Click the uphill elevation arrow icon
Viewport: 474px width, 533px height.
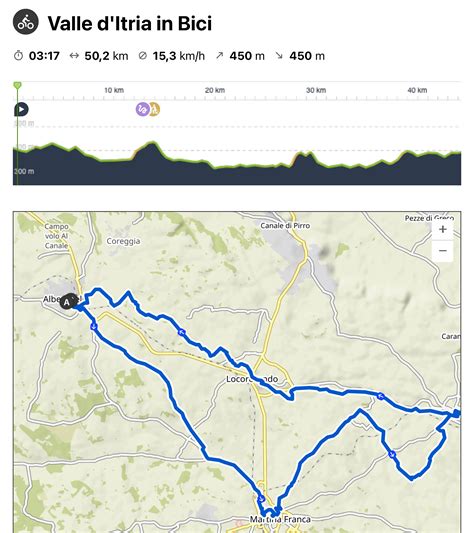point(220,55)
